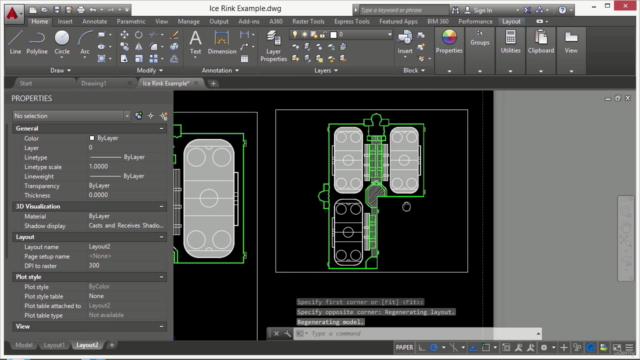The width and height of the screenshot is (640, 360).
Task: Select the Line drawing tool
Action: pyautogui.click(x=15, y=42)
